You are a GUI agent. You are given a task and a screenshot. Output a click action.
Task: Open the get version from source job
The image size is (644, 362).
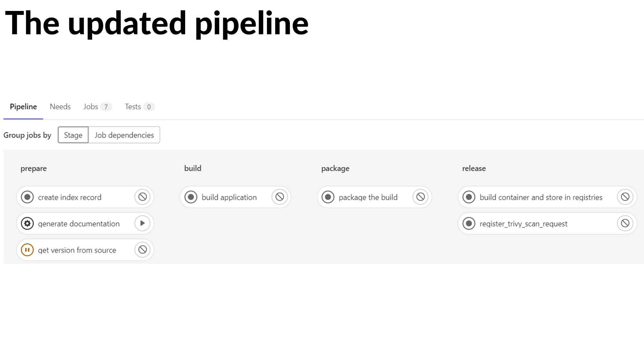[77, 250]
